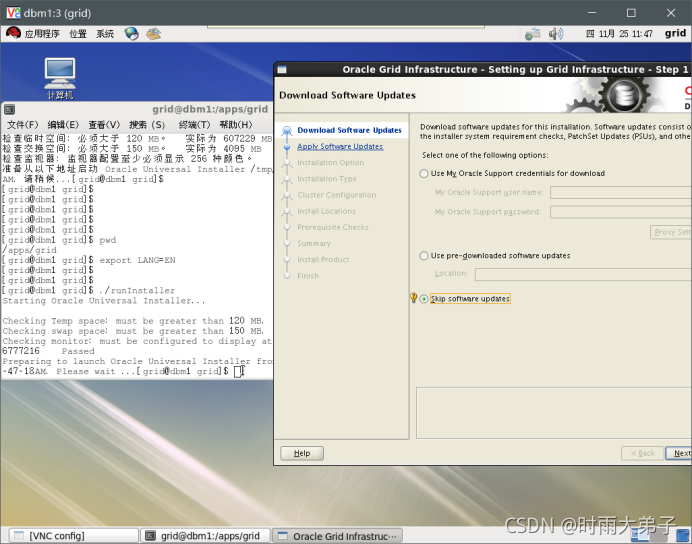Click My Oracle Support password field

(621, 212)
